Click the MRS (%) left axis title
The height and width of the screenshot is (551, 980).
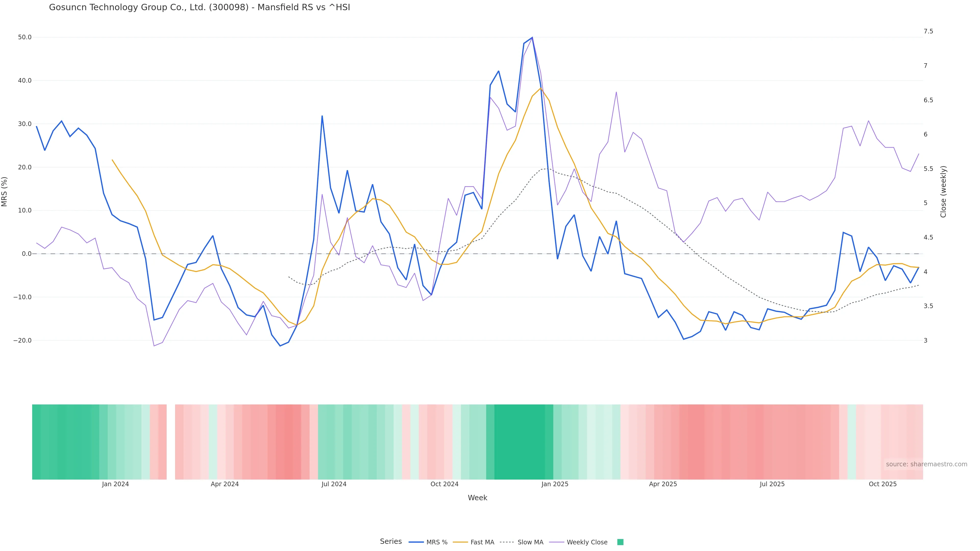coord(5,192)
